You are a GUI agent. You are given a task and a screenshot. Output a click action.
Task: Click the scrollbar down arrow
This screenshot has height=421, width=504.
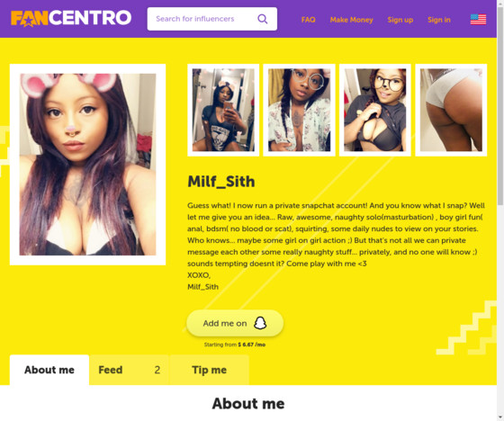tap(500, 417)
